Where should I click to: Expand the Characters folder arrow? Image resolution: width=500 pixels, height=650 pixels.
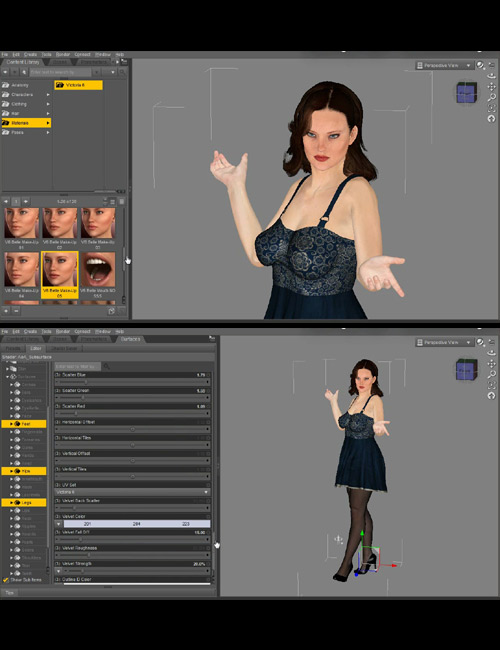click(48, 95)
